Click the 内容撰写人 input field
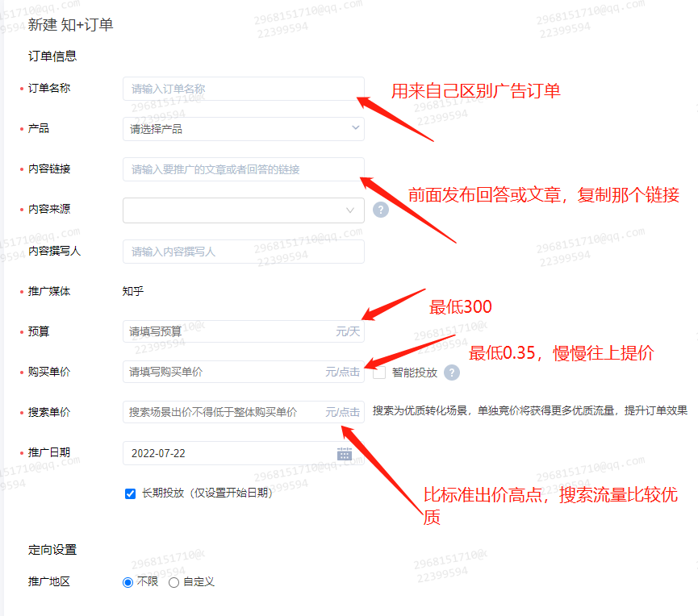This screenshot has width=698, height=616. coord(244,252)
